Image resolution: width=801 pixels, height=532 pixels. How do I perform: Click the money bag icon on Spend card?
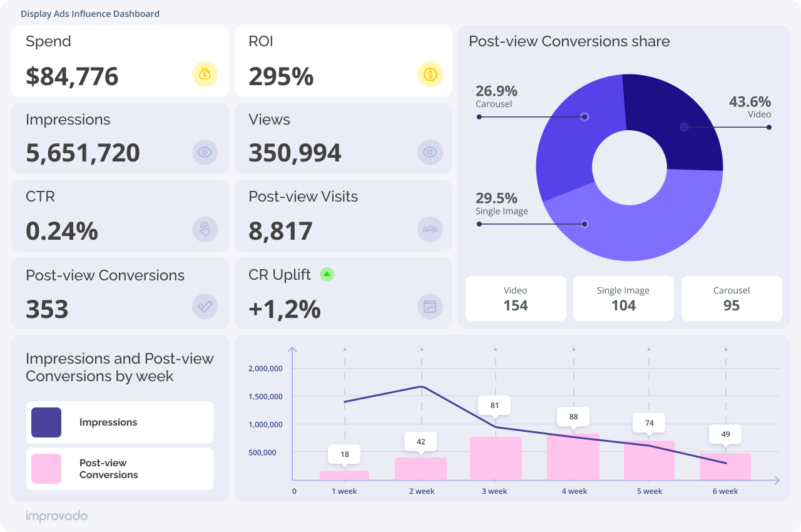(205, 74)
